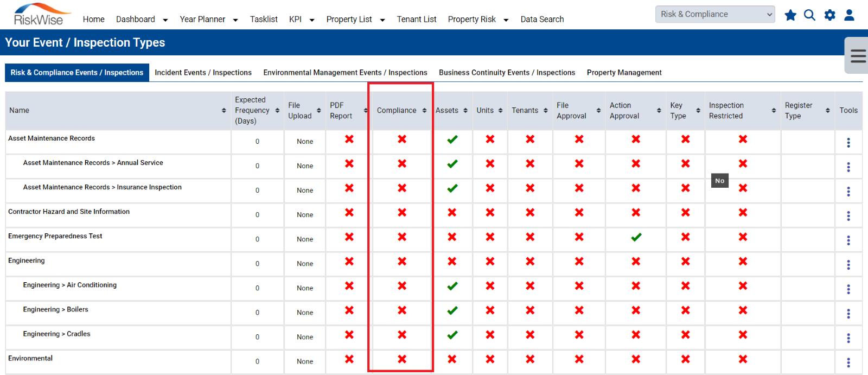Click the search magnifier icon

click(x=809, y=15)
